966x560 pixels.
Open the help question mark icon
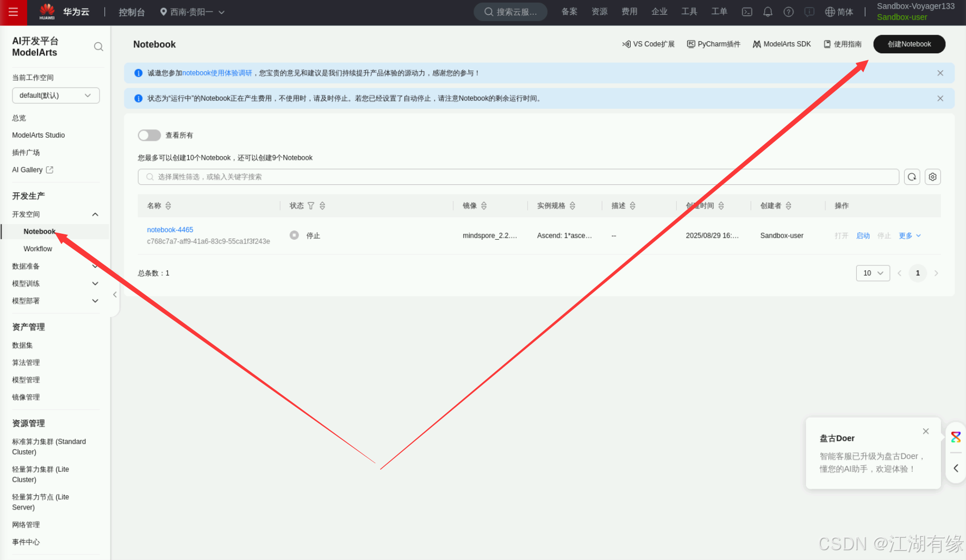(x=788, y=12)
